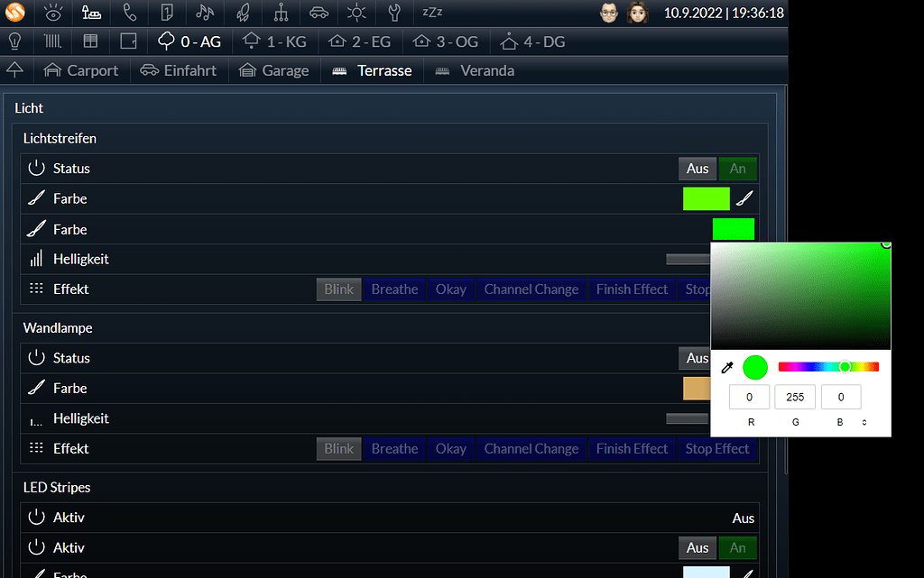This screenshot has height=578, width=924.
Task: Trigger Channel Change effect for Wandlampe
Action: click(531, 449)
